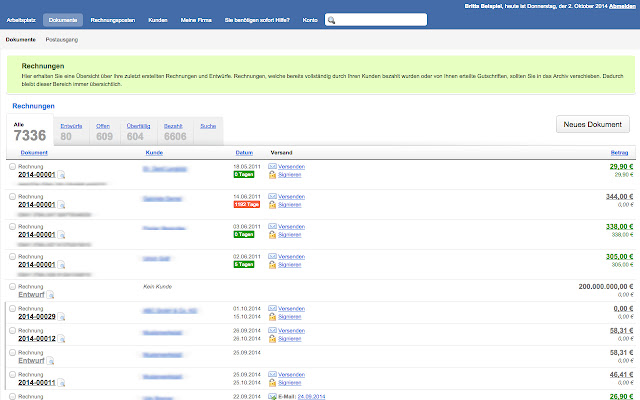
Task: Sort invoices by Datum column
Action: tap(244, 153)
